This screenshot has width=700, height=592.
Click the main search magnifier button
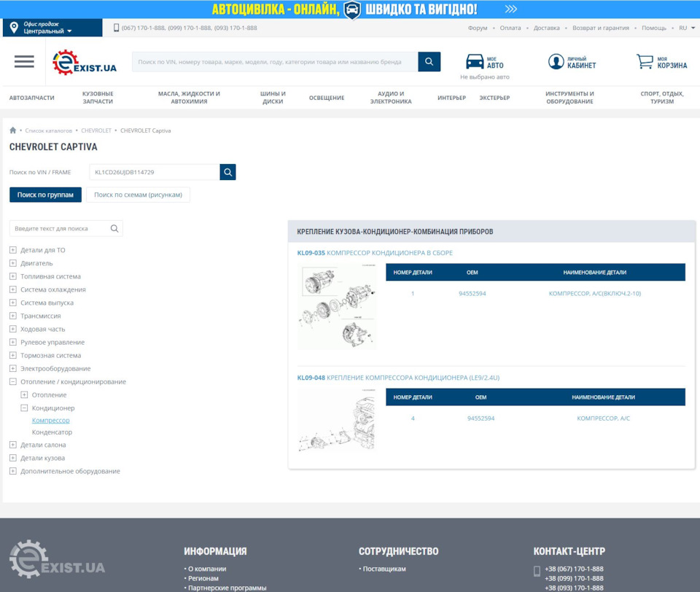click(x=429, y=62)
